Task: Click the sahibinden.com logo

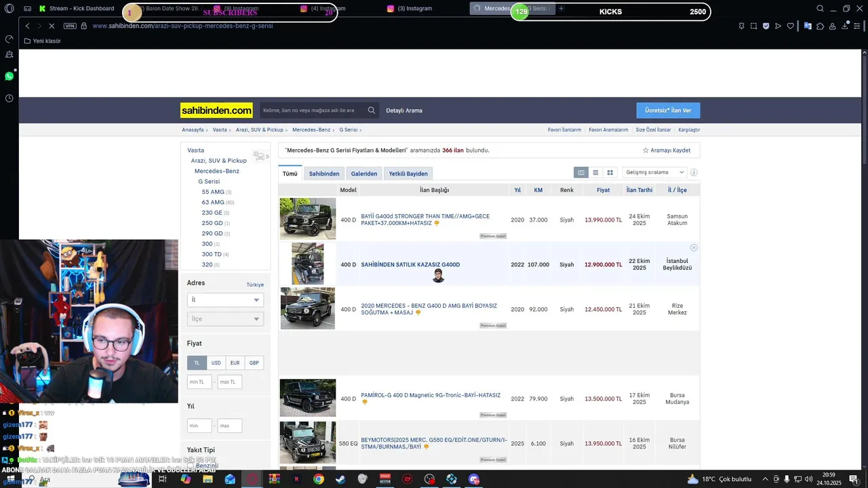Action: tap(216, 110)
